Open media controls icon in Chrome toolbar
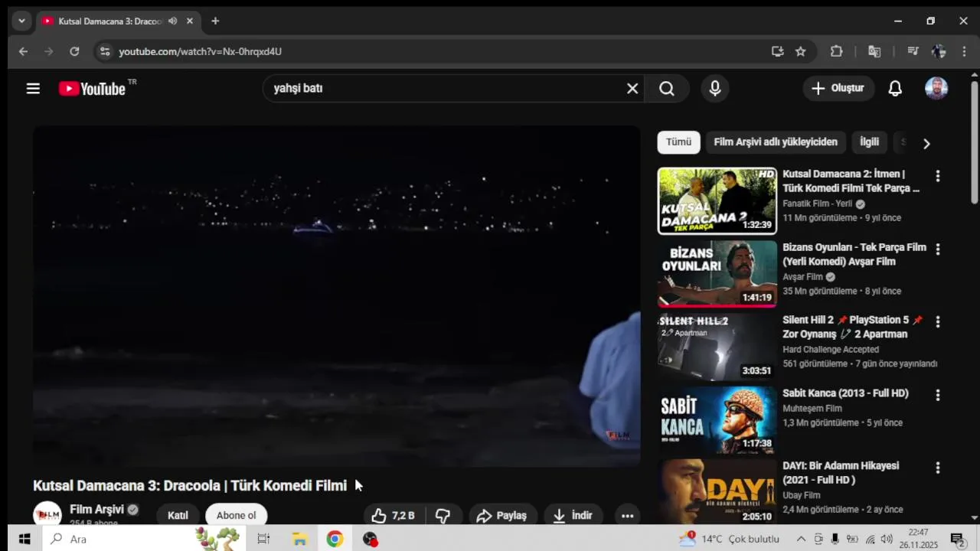 click(x=913, y=51)
